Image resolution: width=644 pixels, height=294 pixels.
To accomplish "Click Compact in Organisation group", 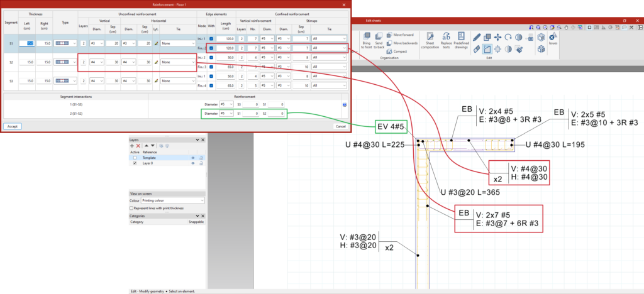I will pyautogui.click(x=397, y=52).
